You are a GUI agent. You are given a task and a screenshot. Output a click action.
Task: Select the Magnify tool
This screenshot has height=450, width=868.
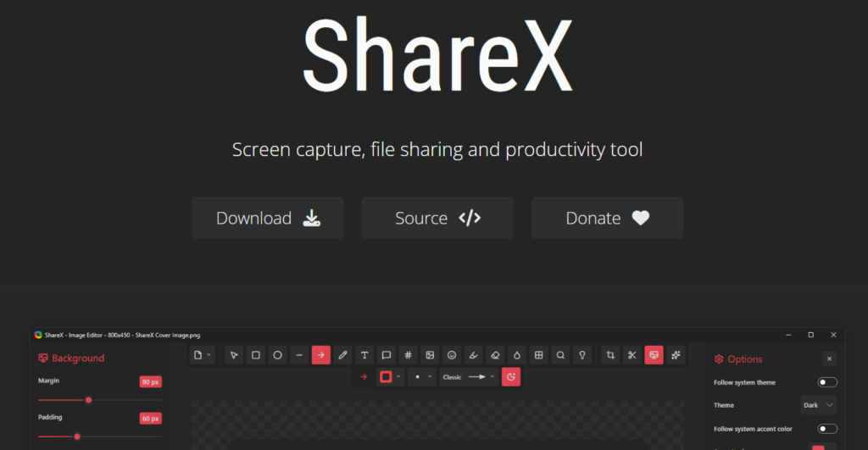click(x=560, y=355)
